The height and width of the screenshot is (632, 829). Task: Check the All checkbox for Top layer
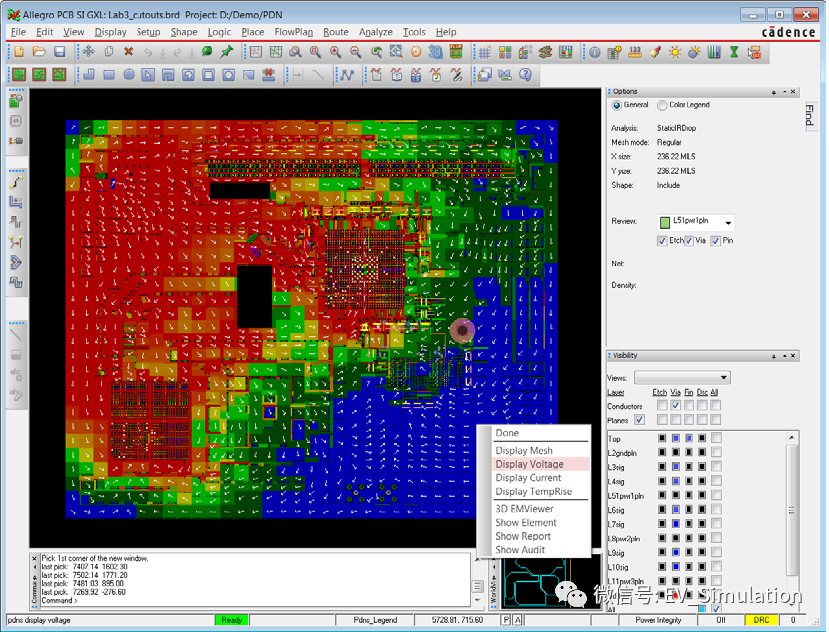pyautogui.click(x=716, y=438)
